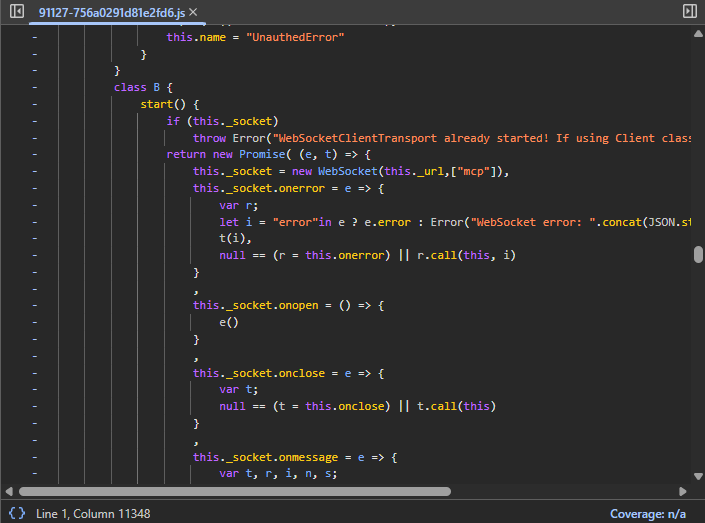Click the 'new WebSocket(this._url,["mcp"])' code
The height and width of the screenshot is (523, 705).
(398, 171)
